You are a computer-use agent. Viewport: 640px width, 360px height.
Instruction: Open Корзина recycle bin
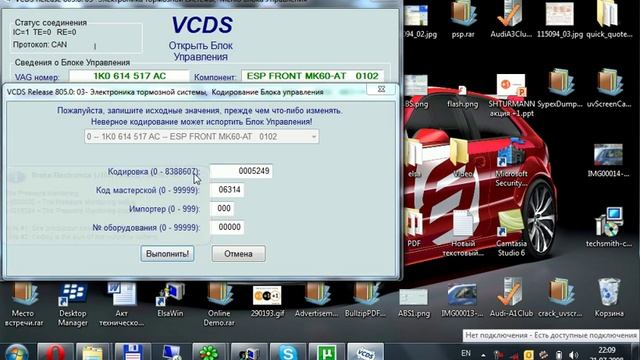tap(609, 298)
